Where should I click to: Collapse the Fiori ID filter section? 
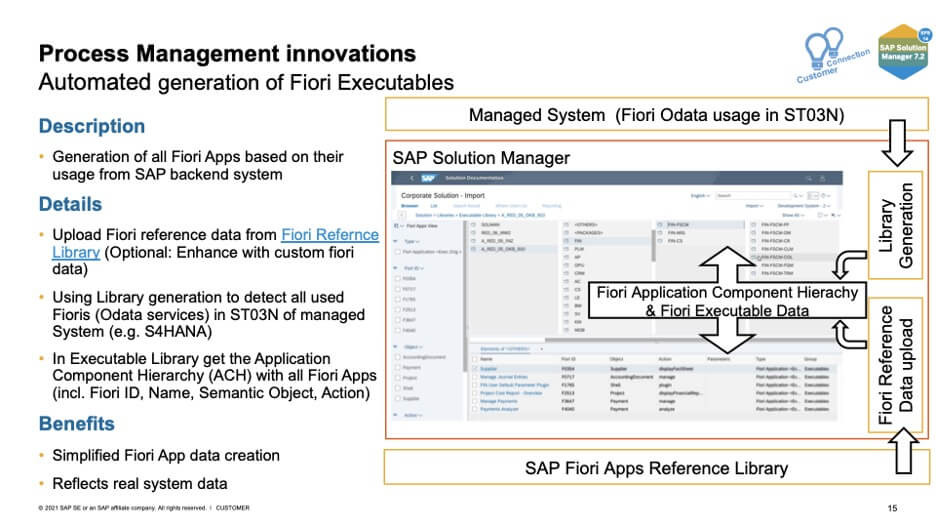[395, 268]
